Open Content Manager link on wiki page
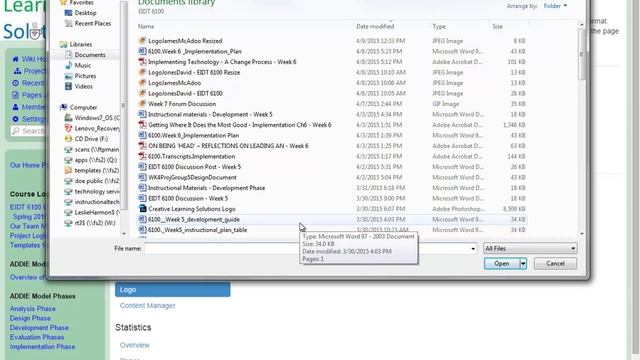 [147, 305]
